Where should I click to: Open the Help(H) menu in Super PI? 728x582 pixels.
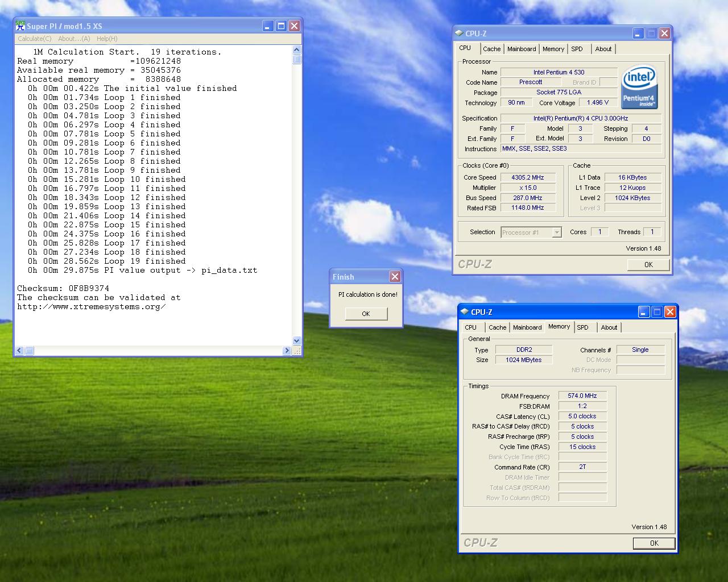point(107,39)
